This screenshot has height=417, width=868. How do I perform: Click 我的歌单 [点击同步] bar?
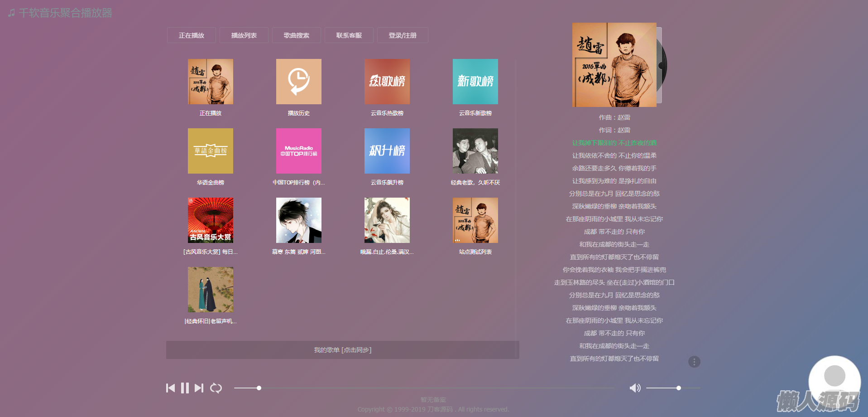tap(343, 350)
